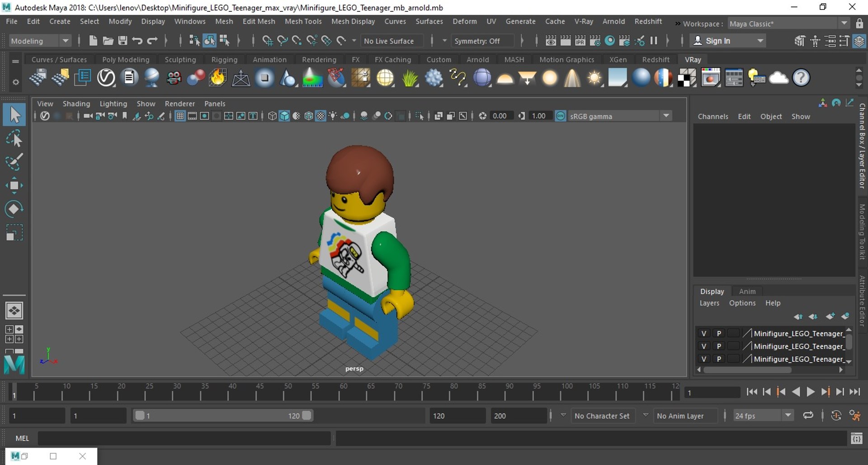Switch to the Rigging shelf tab
The width and height of the screenshot is (868, 465).
pyautogui.click(x=224, y=59)
